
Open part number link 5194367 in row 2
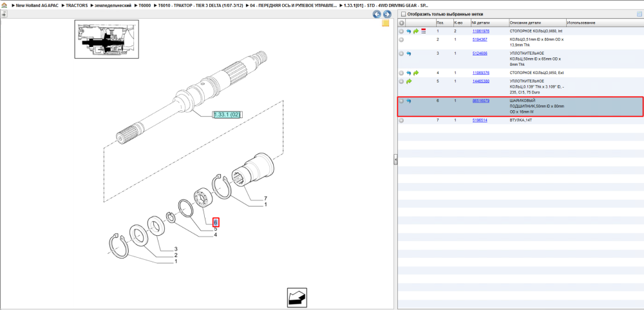[480, 39]
